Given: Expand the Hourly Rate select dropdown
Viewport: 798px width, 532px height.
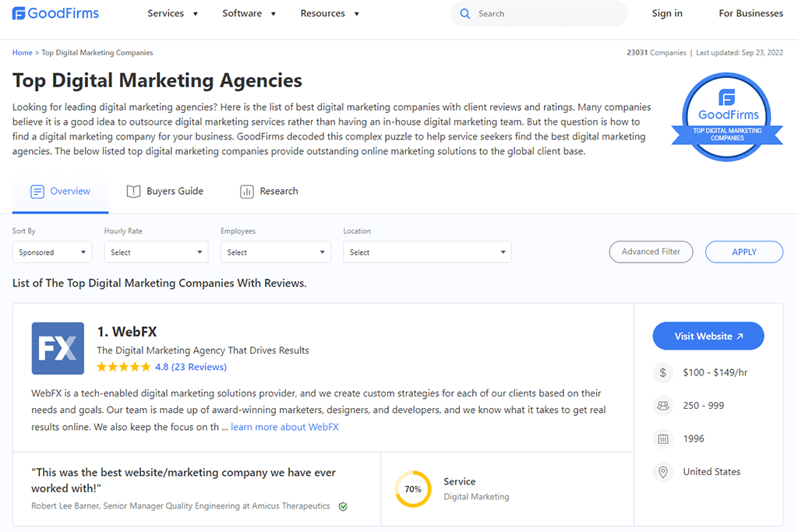Looking at the screenshot, I should [156, 252].
